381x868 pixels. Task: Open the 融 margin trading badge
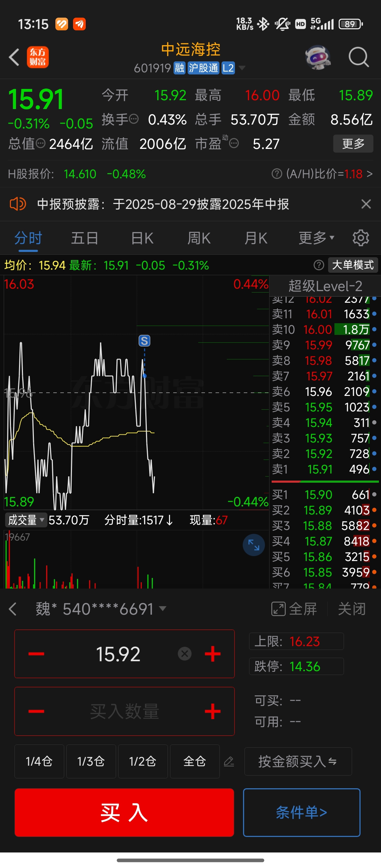[x=180, y=68]
